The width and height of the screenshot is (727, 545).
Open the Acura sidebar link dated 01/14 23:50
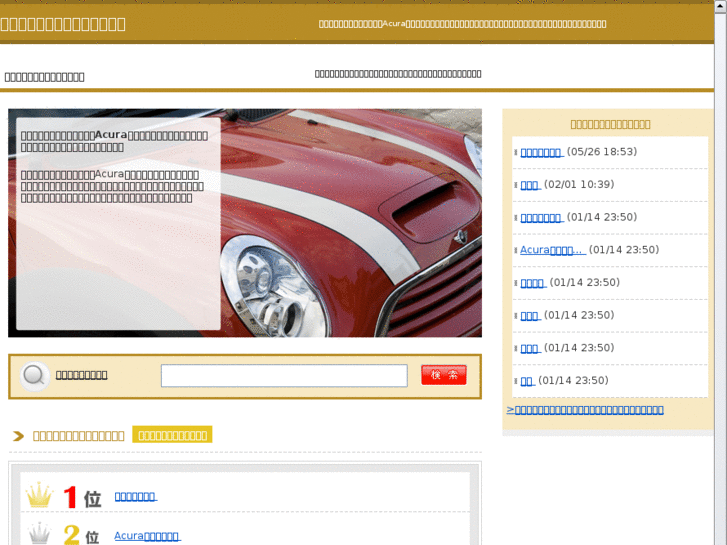click(552, 250)
